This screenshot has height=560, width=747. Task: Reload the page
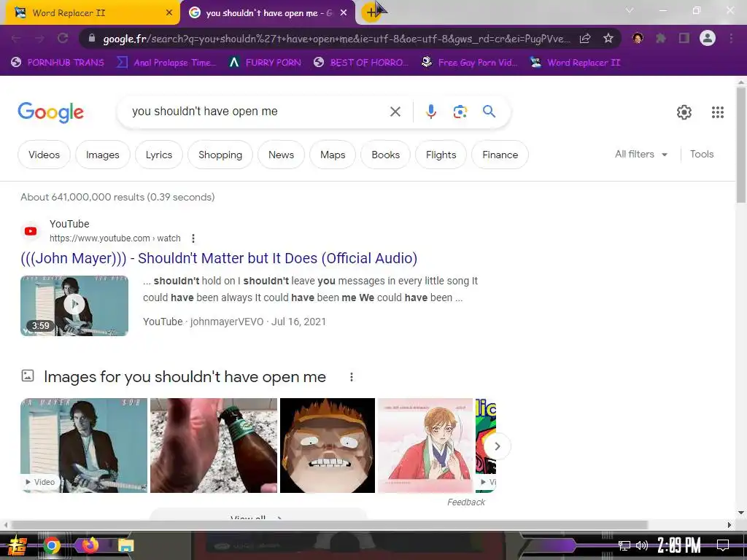[63, 38]
